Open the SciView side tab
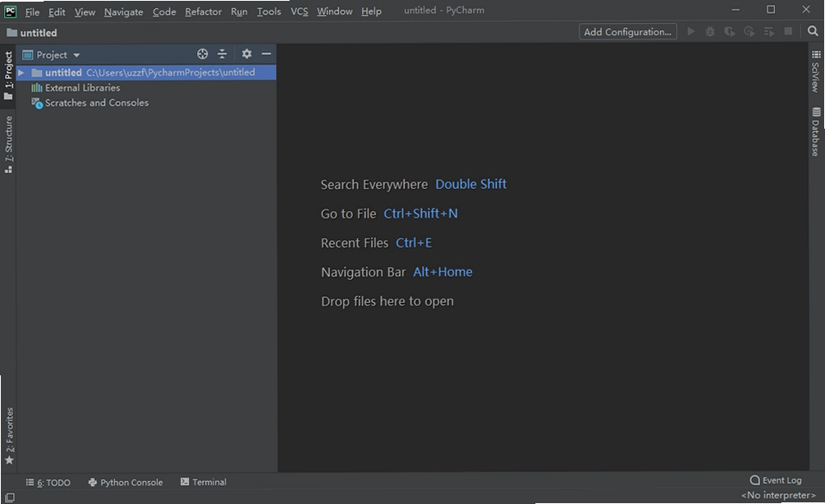Screen dimensions: 825x504 tap(816, 71)
